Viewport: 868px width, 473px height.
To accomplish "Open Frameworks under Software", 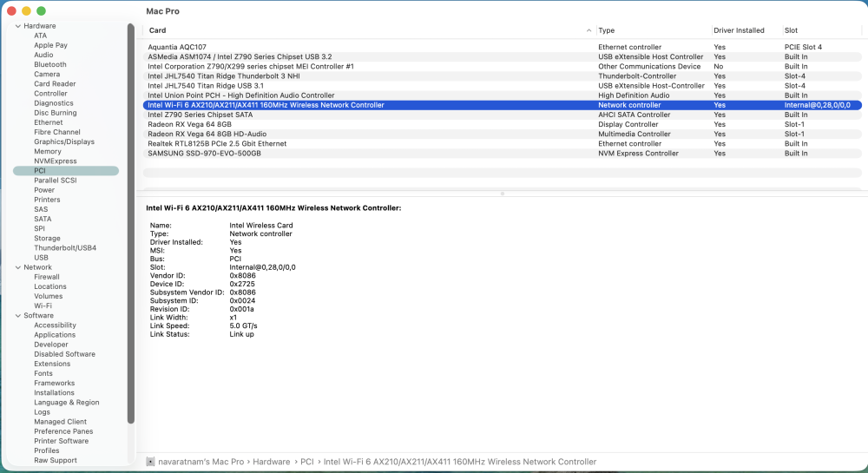I will 54,383.
